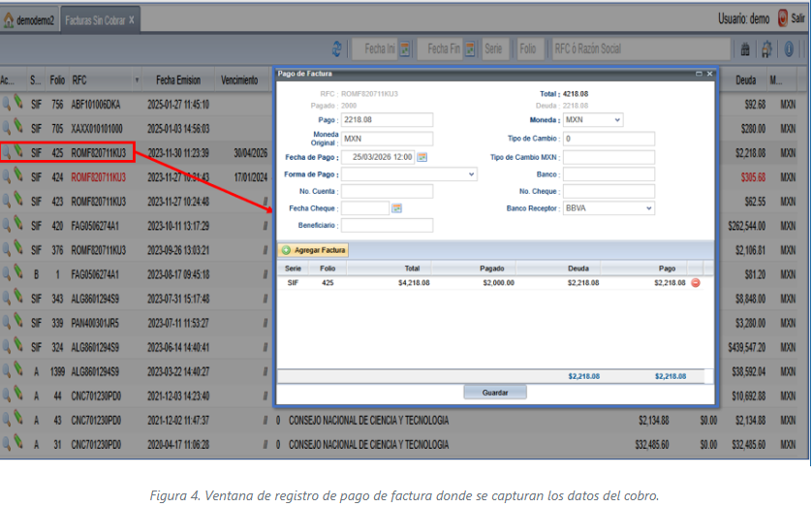Open the Fecha de Pago calendar icon
The height and width of the screenshot is (507, 812).
[x=422, y=157]
